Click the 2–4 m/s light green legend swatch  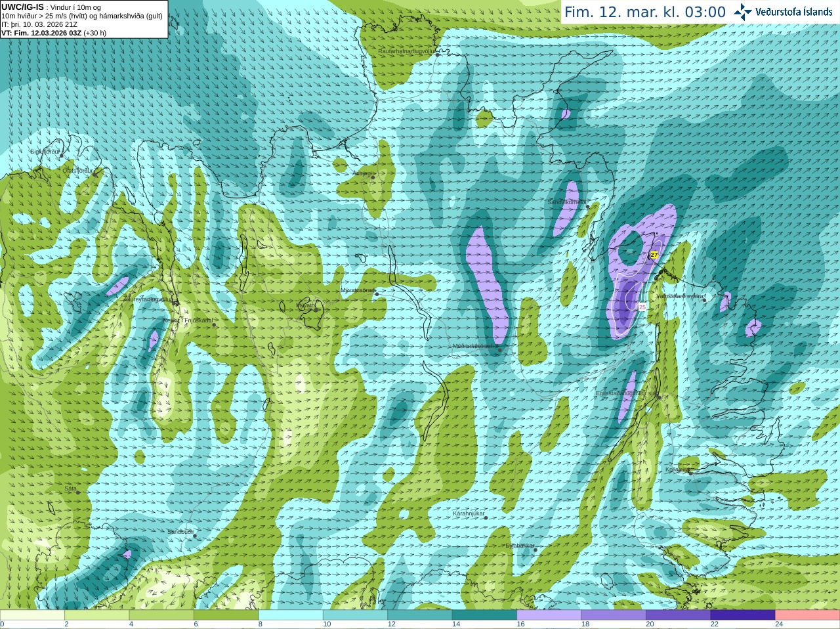click(x=96, y=615)
